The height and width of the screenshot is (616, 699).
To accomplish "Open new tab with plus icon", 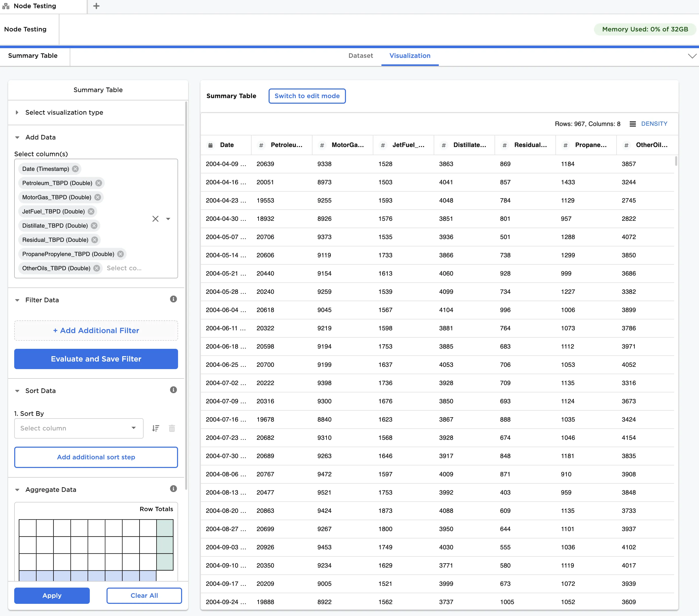I will coord(96,6).
